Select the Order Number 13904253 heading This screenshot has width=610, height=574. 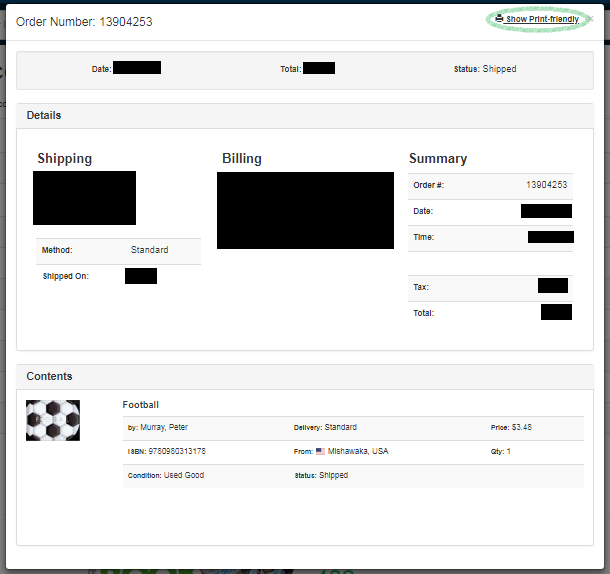pyautogui.click(x=84, y=22)
